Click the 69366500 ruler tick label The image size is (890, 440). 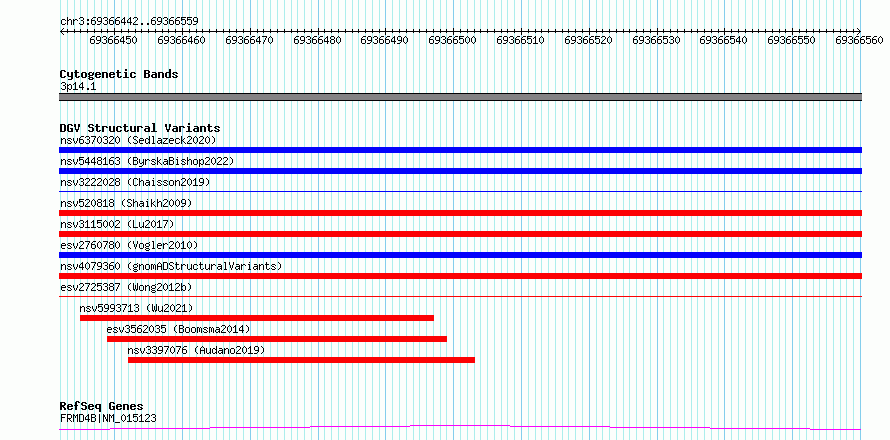point(452,41)
